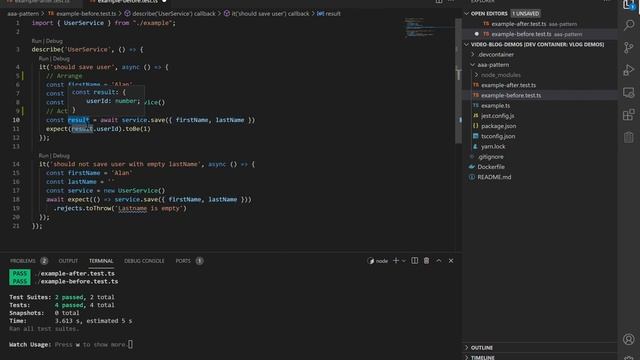
Task: Open the Search view in activity bar
Action: 629,25
